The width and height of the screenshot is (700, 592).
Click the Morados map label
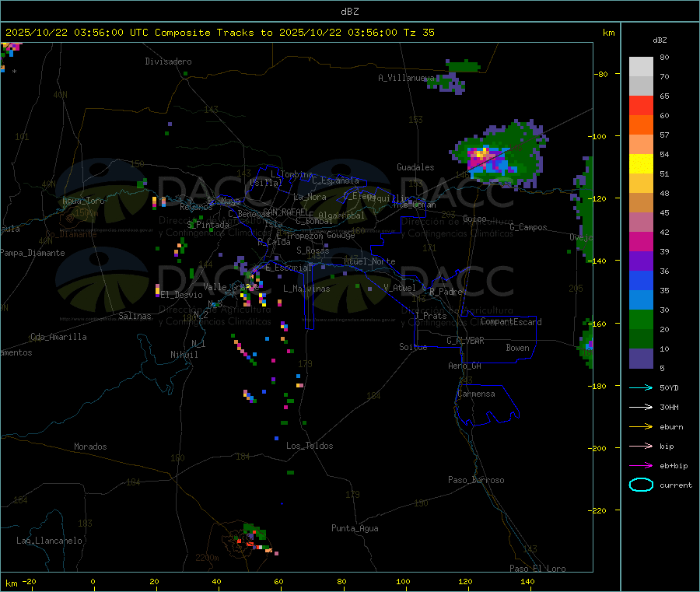click(91, 447)
